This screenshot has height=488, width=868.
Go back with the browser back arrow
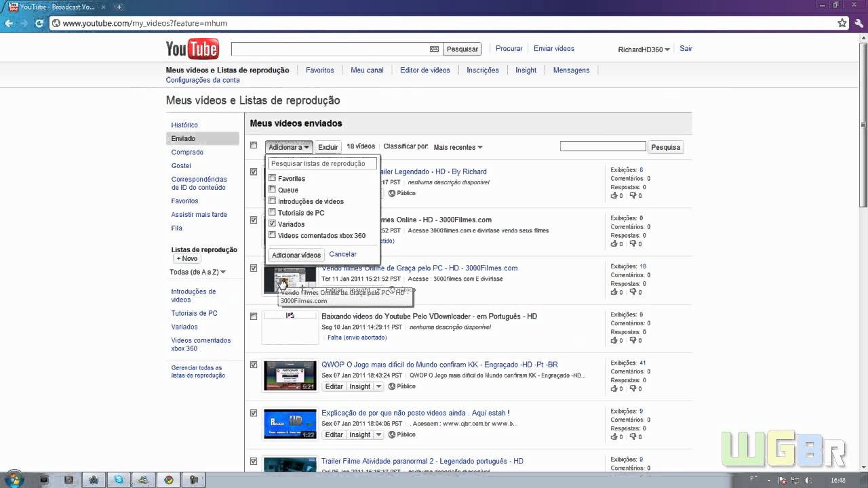tap(9, 23)
